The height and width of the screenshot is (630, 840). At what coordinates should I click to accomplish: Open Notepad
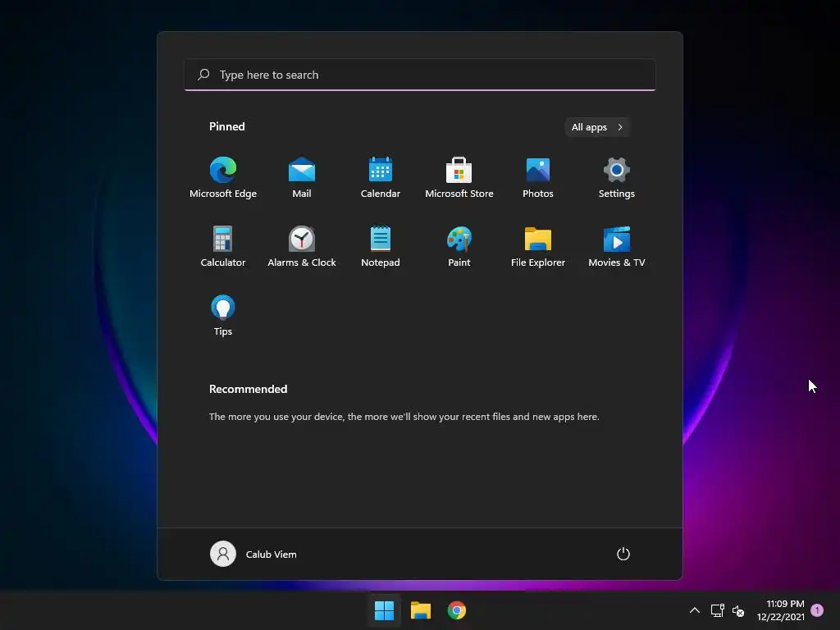click(381, 246)
